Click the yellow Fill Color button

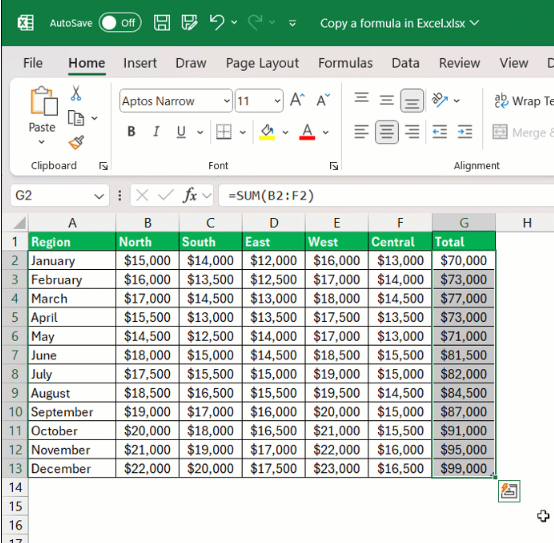coord(267,132)
